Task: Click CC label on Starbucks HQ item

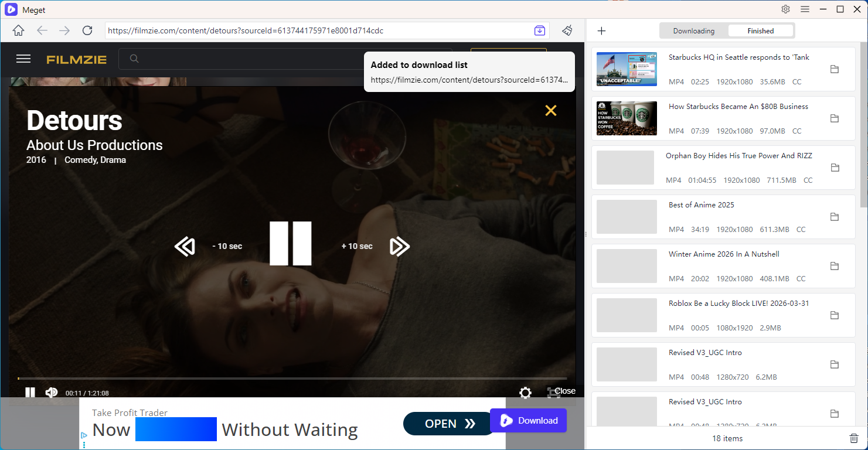Action: point(796,82)
